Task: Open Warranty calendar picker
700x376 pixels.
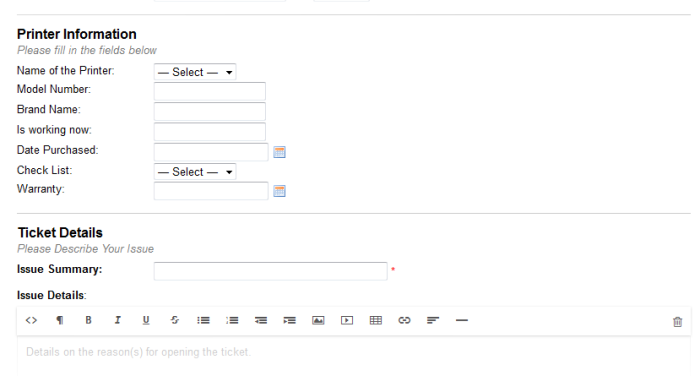Action: tap(279, 191)
